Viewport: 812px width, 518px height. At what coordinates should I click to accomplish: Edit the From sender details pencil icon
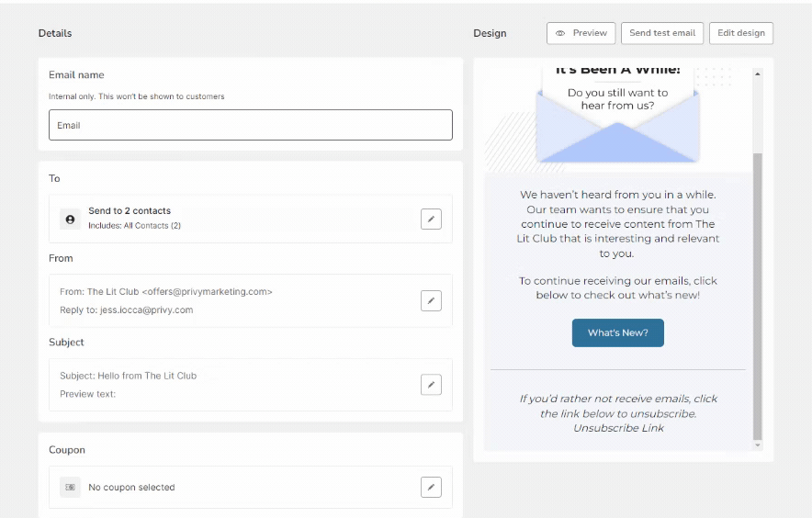point(431,300)
